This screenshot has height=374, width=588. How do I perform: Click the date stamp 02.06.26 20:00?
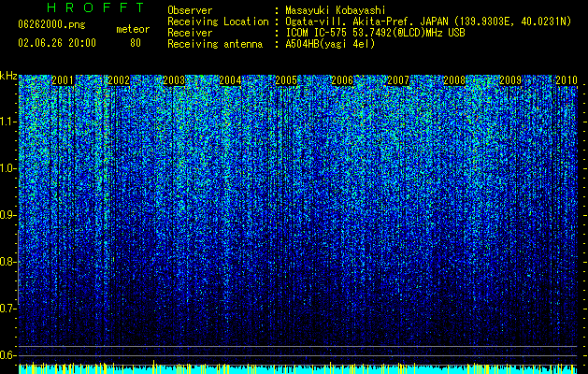[x=57, y=43]
